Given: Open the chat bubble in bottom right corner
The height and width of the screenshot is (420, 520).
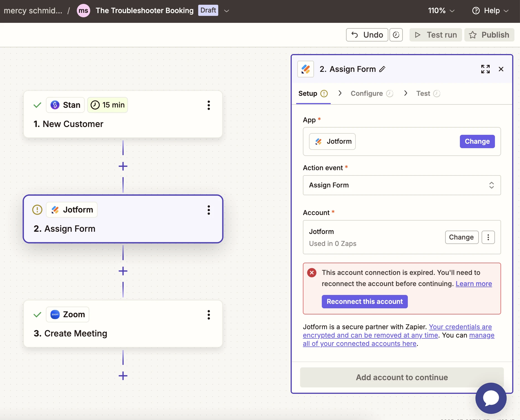Looking at the screenshot, I should point(490,398).
